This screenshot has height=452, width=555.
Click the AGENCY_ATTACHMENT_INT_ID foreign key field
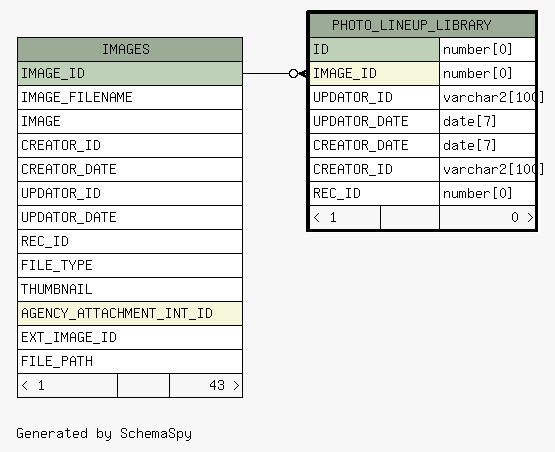(x=130, y=314)
